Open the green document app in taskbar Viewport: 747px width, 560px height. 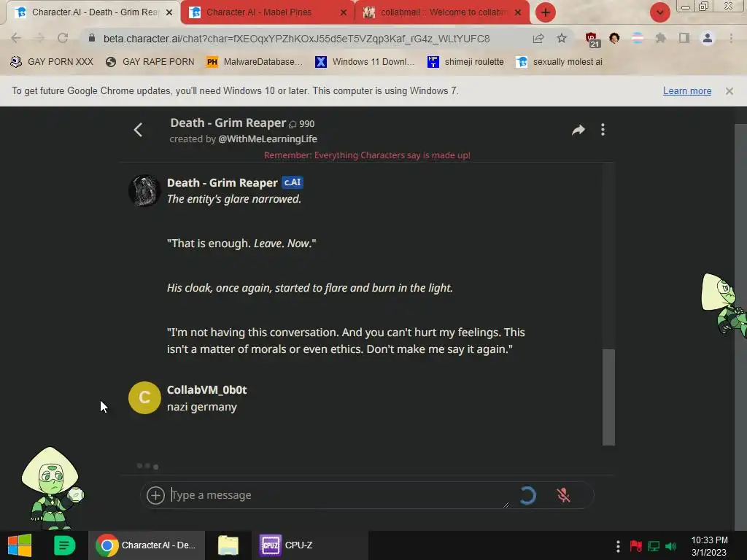[x=64, y=545]
